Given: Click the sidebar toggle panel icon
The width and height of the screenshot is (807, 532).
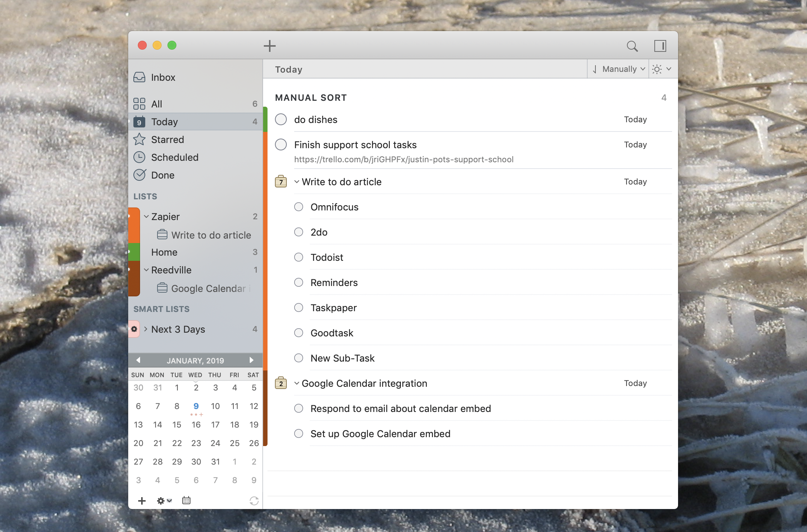Looking at the screenshot, I should (660, 45).
